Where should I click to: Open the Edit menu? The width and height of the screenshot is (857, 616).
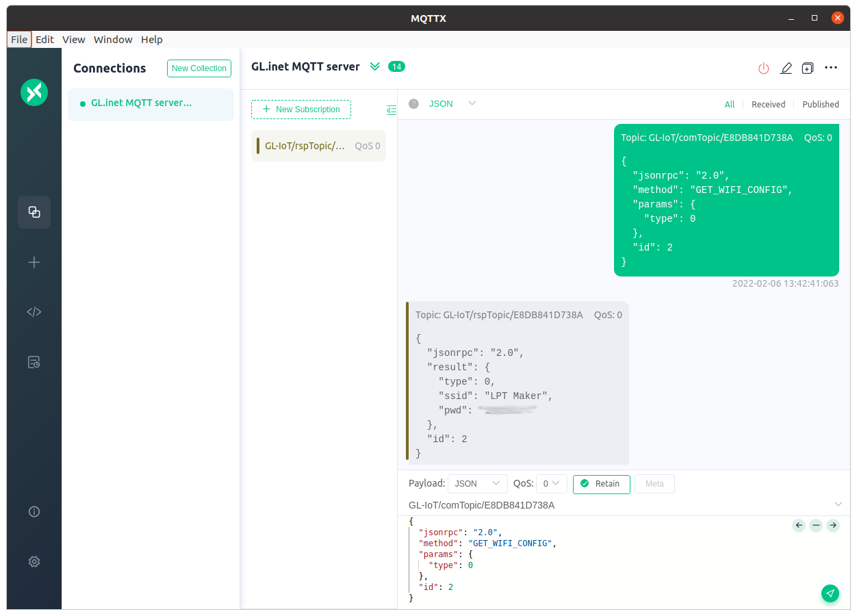coord(45,40)
